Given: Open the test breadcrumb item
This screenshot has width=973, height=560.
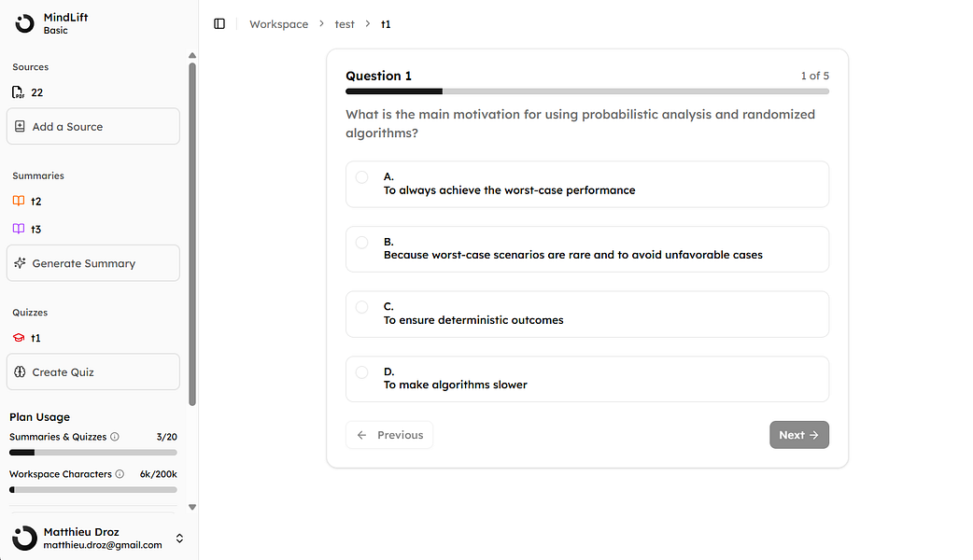Looking at the screenshot, I should coord(345,24).
